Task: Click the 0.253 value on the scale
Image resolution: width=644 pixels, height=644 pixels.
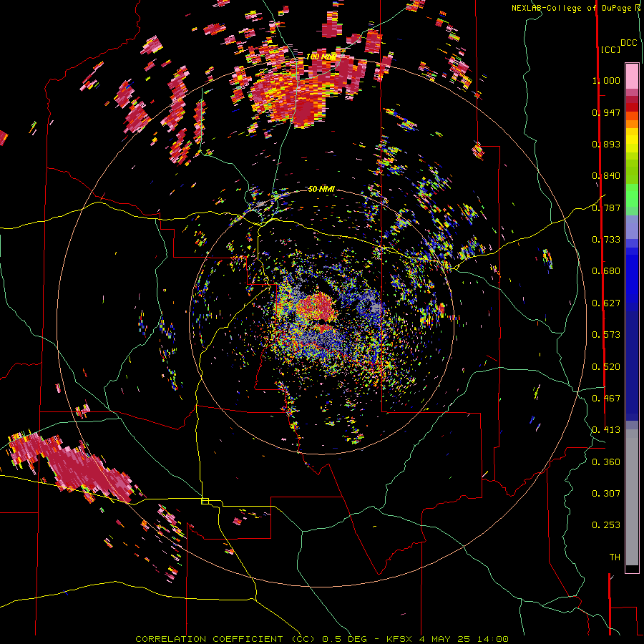Action: pos(606,525)
